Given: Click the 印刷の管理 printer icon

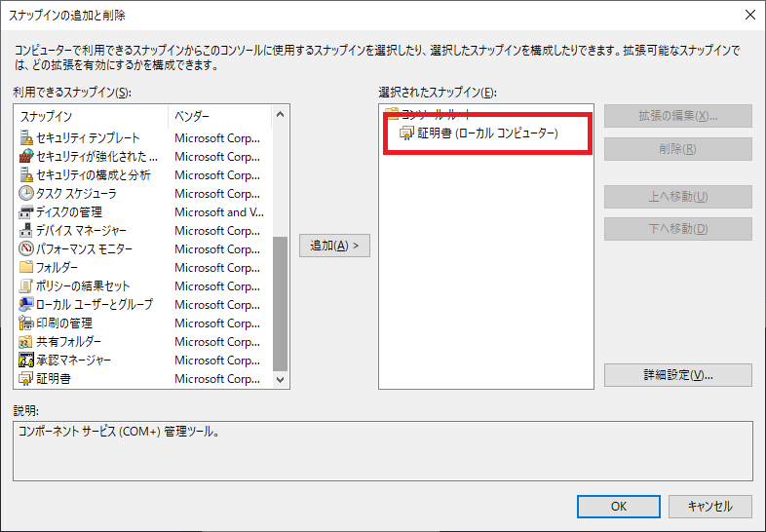Looking at the screenshot, I should (26, 323).
